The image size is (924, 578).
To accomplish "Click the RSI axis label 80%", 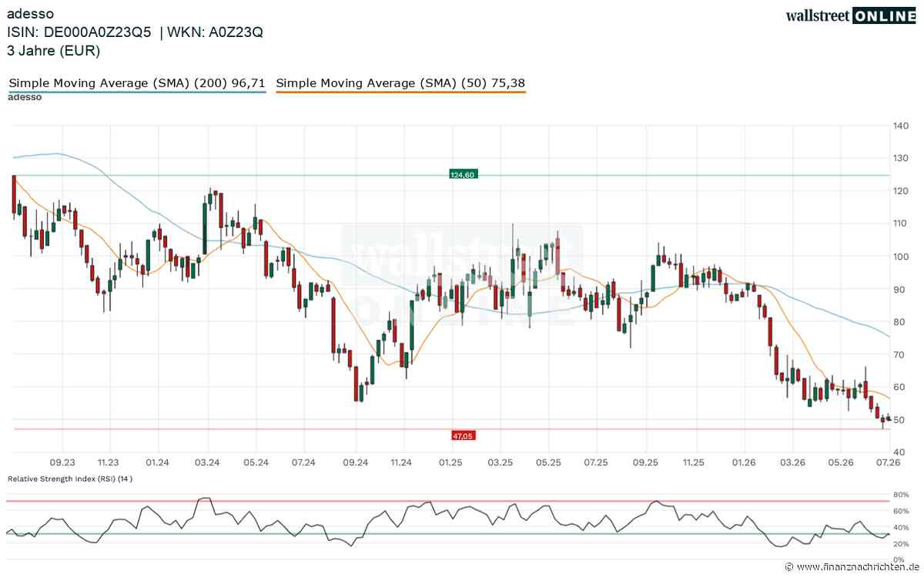I will pyautogui.click(x=902, y=494).
